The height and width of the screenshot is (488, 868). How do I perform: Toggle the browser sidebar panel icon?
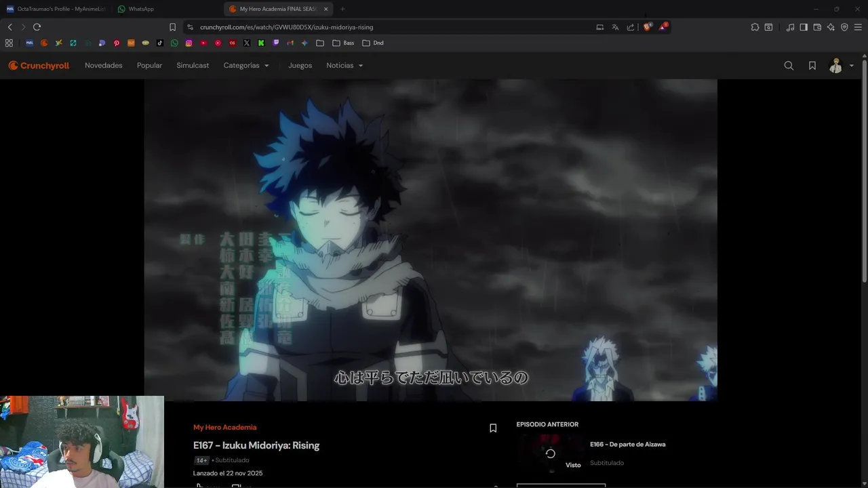tap(804, 27)
